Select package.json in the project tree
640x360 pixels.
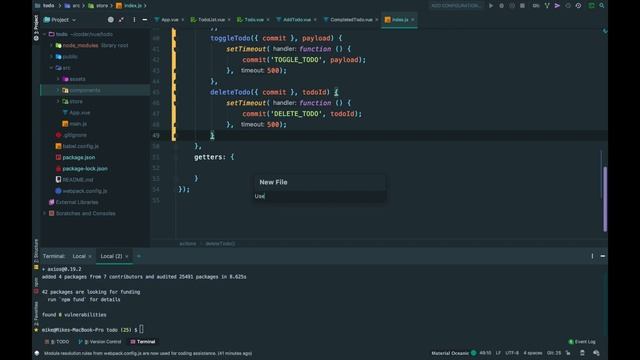(79, 157)
